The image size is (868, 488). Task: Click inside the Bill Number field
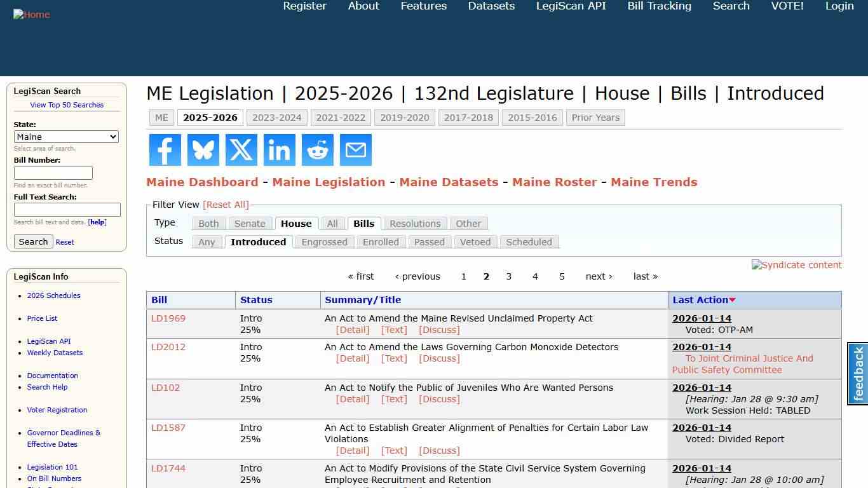pos(53,172)
